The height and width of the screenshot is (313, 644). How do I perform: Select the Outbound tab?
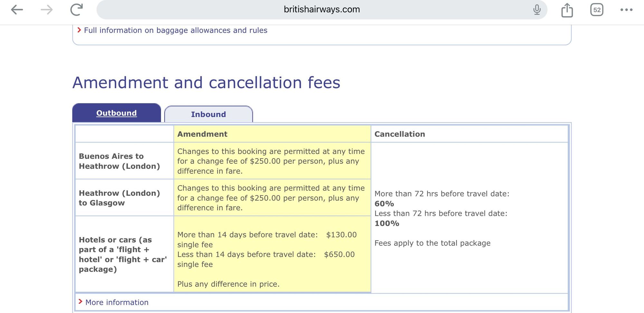tap(117, 113)
